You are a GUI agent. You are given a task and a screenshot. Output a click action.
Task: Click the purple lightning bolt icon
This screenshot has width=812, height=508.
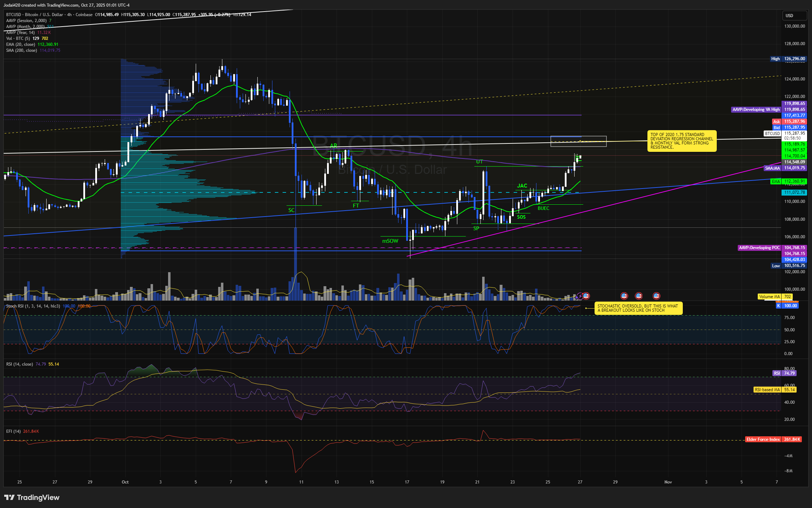point(580,296)
